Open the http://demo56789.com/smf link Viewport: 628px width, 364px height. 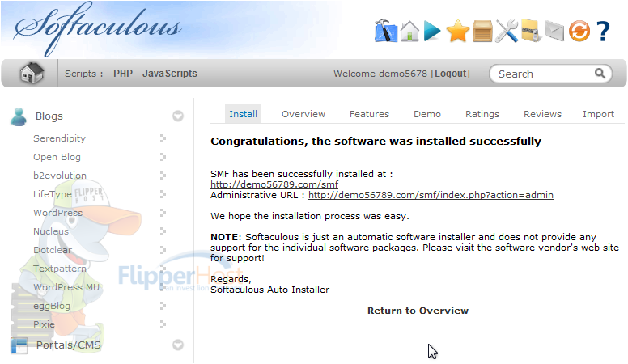tap(274, 184)
